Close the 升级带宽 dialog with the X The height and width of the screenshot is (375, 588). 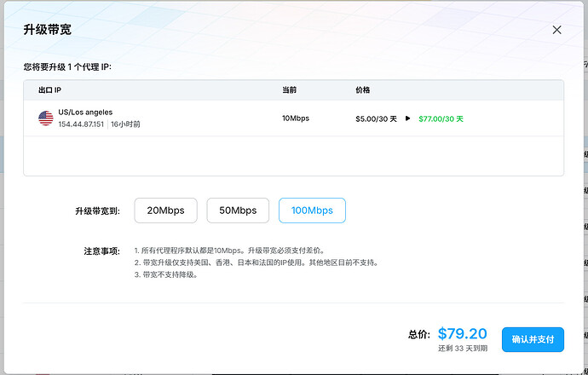pyautogui.click(x=556, y=30)
